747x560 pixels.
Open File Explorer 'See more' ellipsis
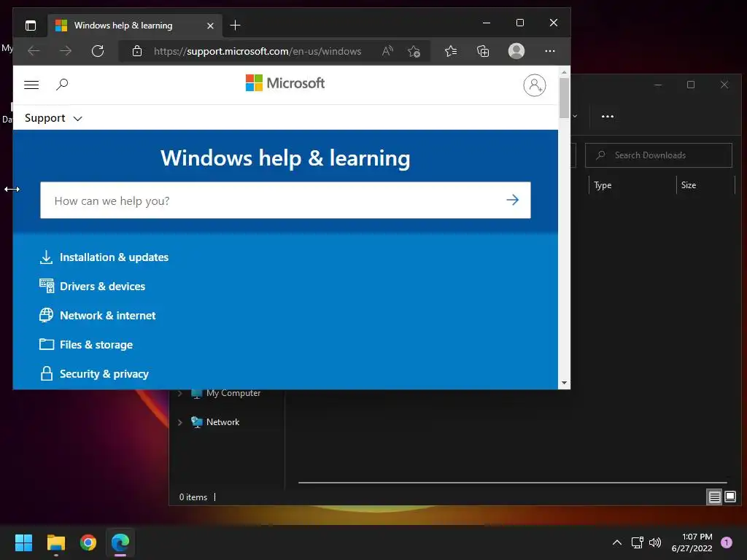(x=608, y=116)
